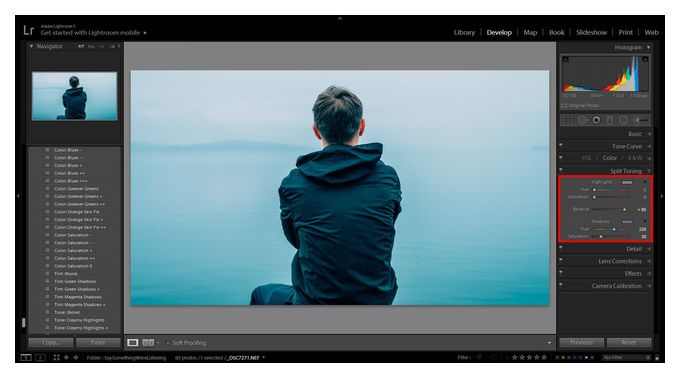Select the Adjustment Brush tool icon
Viewport: 680px width, 378px height.
point(641,120)
